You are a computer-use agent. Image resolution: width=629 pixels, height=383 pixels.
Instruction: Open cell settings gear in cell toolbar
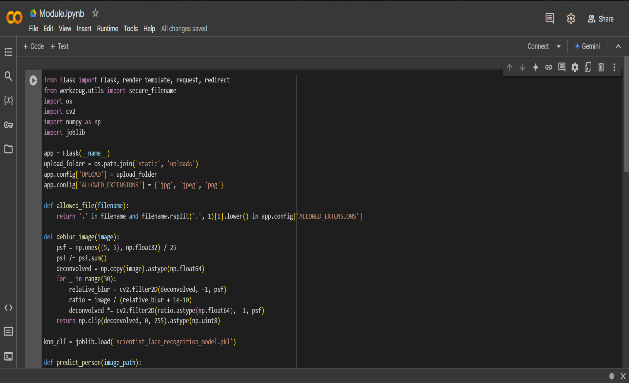coord(575,67)
